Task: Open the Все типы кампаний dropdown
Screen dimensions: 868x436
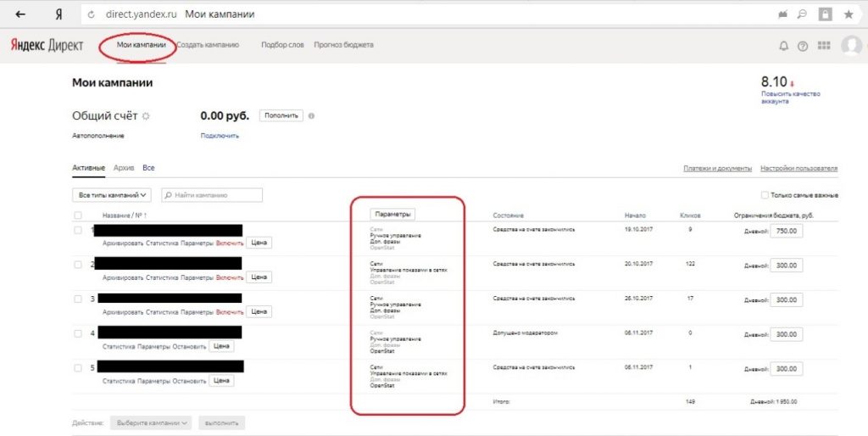Action: (x=112, y=195)
